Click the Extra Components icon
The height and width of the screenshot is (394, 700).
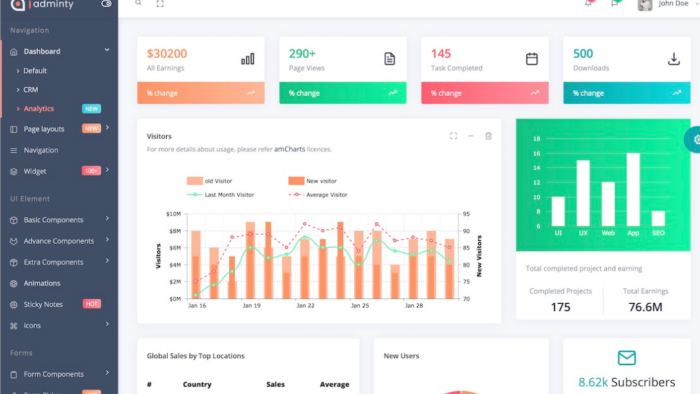(14, 262)
